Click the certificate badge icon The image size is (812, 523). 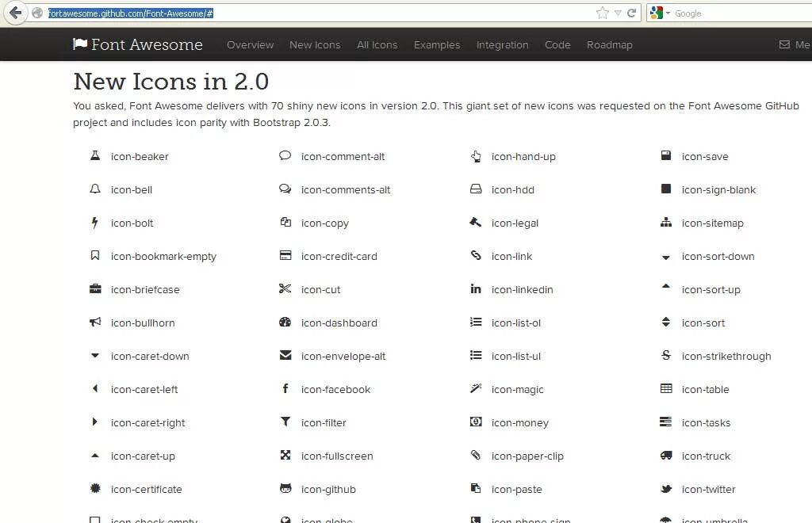(95, 488)
